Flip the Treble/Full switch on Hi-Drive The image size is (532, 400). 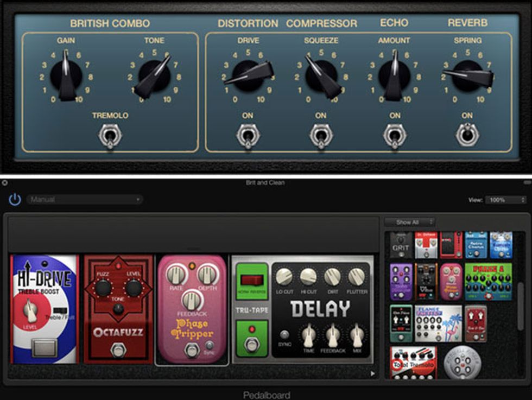[x=60, y=311]
